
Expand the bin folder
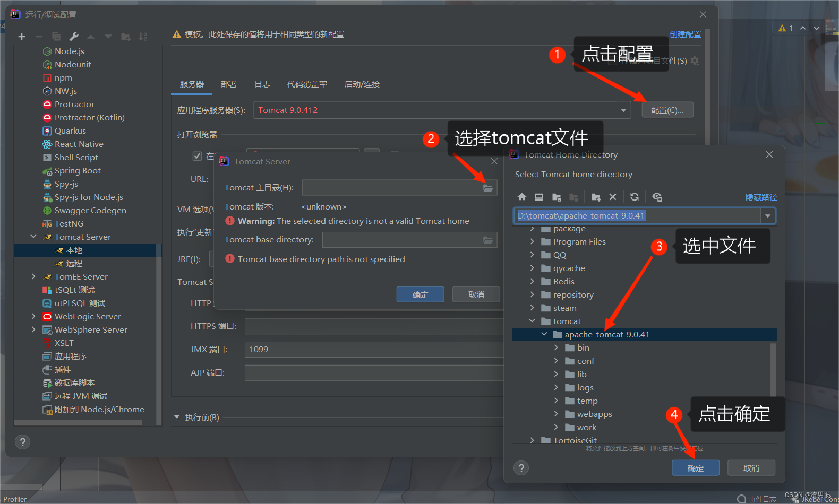556,347
